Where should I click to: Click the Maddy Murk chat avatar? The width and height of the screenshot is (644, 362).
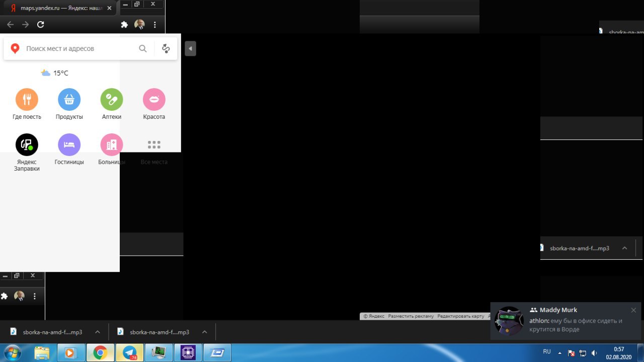coord(509,321)
